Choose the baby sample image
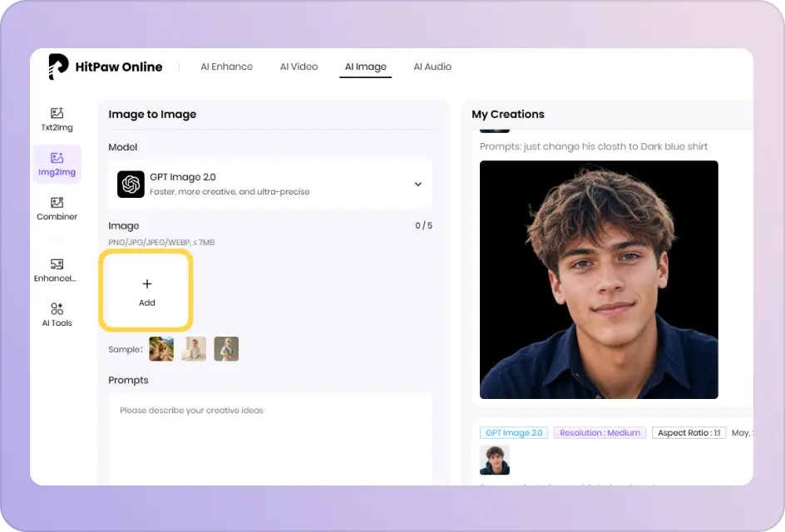 [x=194, y=349]
